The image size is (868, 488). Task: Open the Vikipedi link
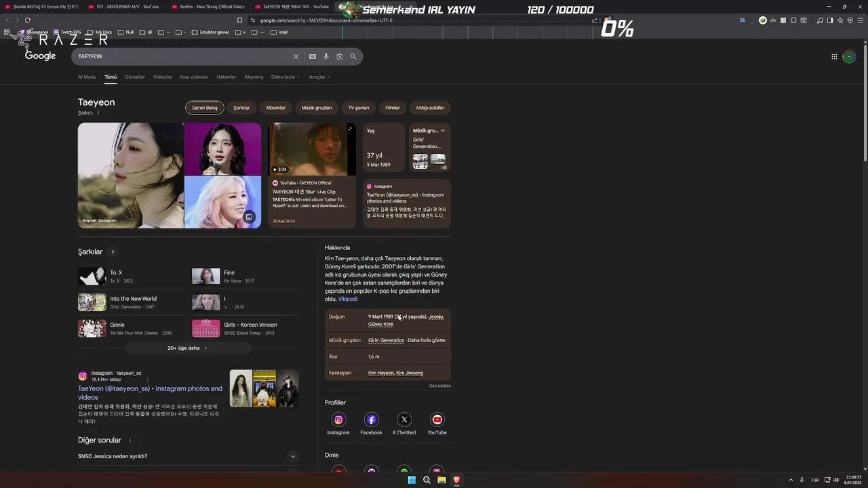tap(348, 299)
